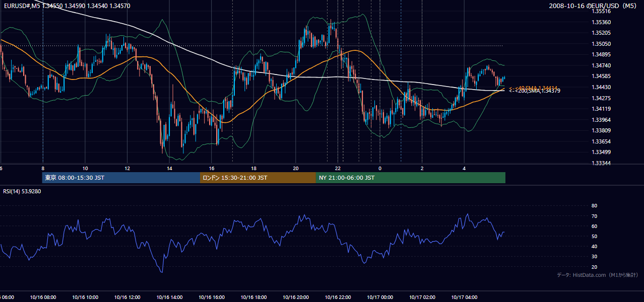Screen dimensions: 644x302
Task: Click RSI scale value 30
Action: click(x=594, y=257)
